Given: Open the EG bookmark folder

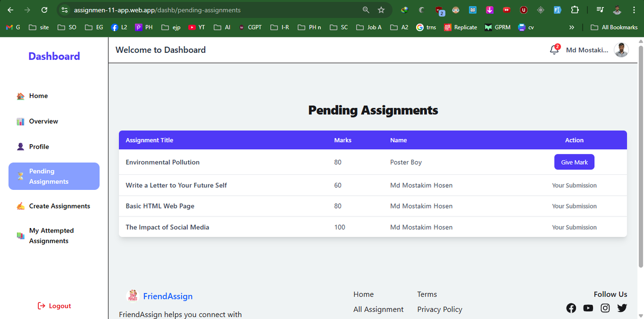Looking at the screenshot, I should click(x=94, y=27).
